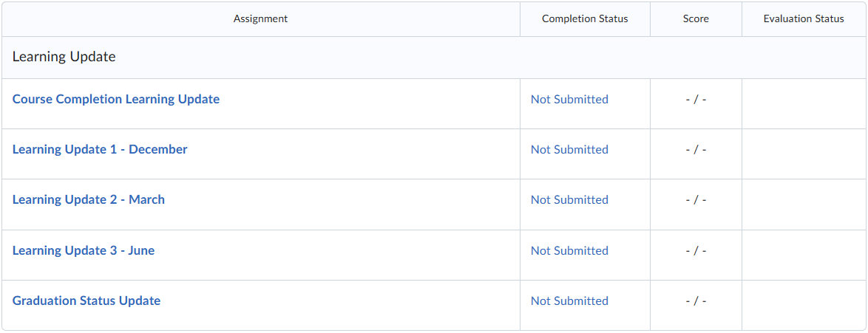The image size is (868, 333).
Task: Click Not Submitted for Learning Update 1 - December
Action: pos(569,149)
